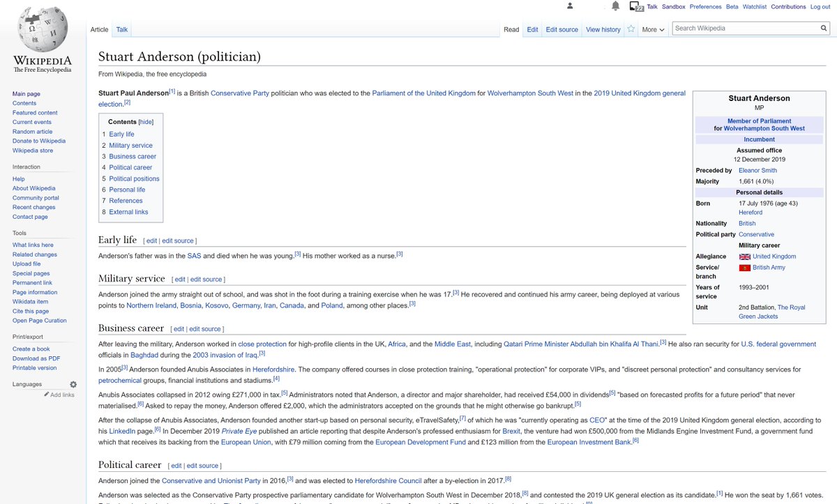Jump to Early life in Contents

coord(121,134)
